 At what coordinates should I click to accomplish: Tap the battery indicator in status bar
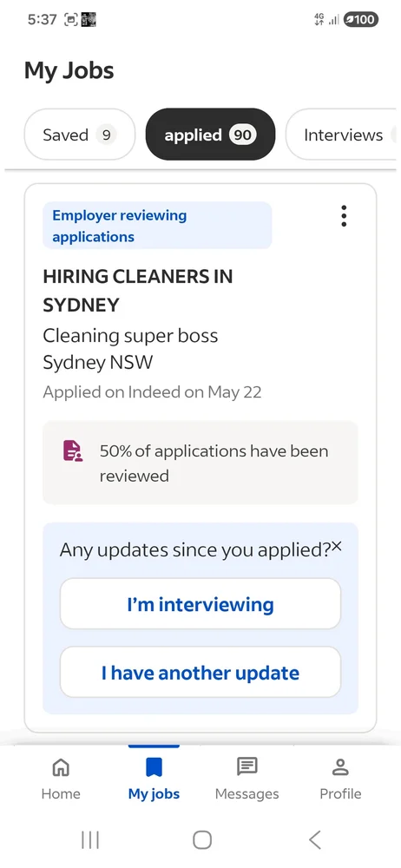click(360, 20)
